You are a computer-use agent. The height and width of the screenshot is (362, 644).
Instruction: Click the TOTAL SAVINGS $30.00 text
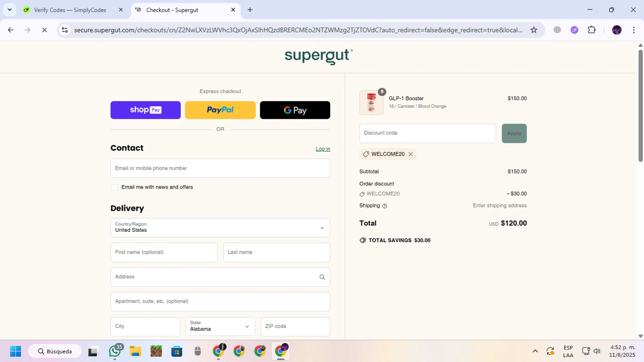click(x=399, y=240)
